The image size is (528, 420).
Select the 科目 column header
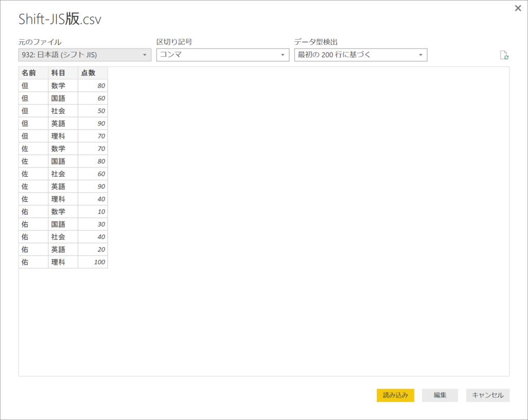pos(63,73)
